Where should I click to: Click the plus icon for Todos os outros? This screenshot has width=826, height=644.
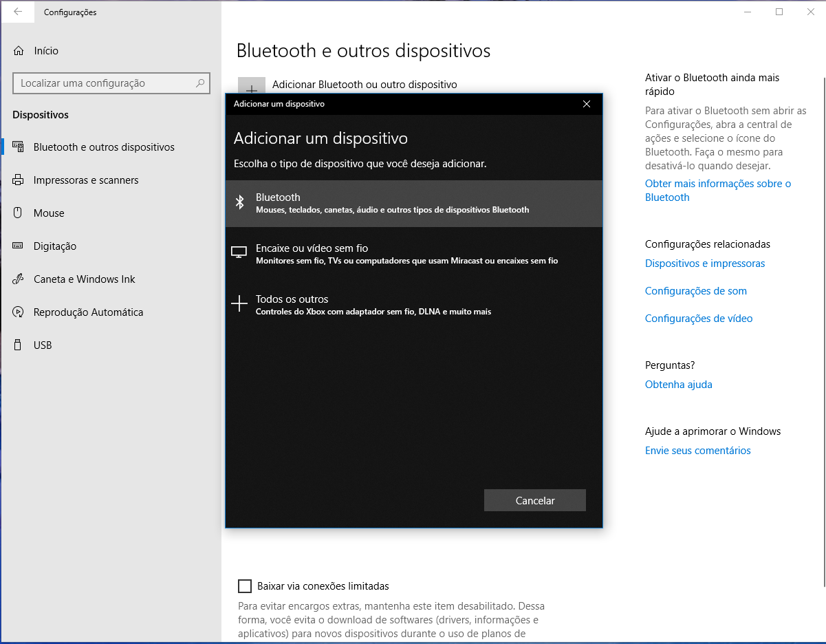coord(239,304)
